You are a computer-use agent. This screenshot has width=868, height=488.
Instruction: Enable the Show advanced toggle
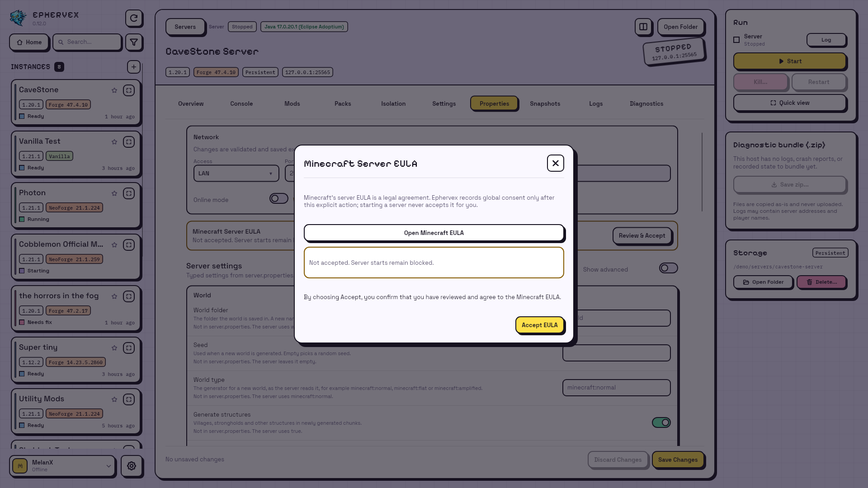coord(668,268)
